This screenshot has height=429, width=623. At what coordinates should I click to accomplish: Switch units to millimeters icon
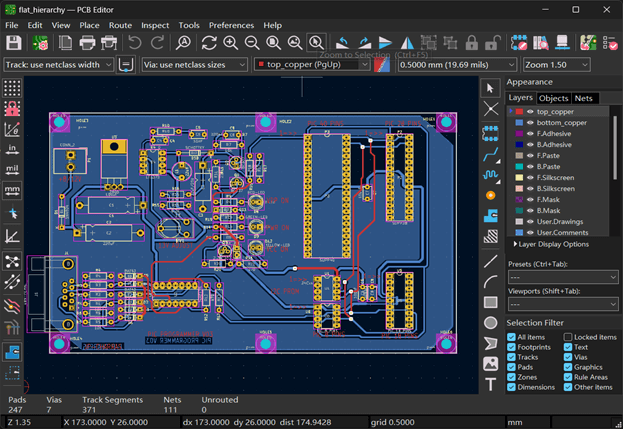coord(12,192)
